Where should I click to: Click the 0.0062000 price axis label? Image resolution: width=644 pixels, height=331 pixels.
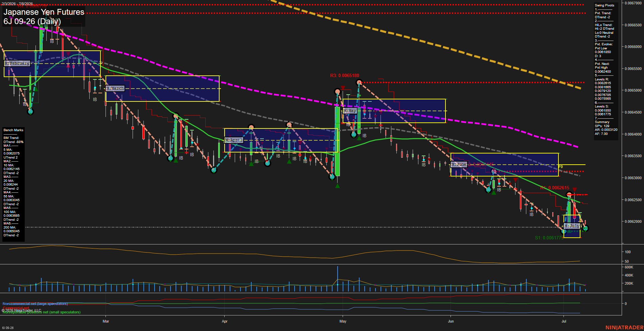coord(633,222)
